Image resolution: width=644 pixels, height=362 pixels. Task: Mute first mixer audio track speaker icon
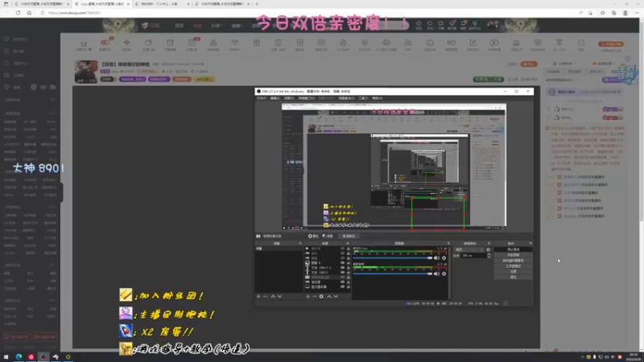[x=436, y=258]
